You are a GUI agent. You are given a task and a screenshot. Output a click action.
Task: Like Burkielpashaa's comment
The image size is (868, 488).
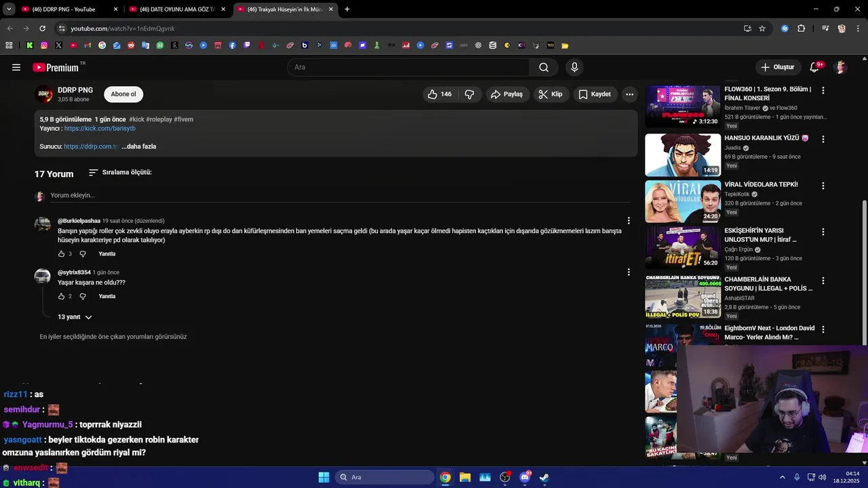[61, 254]
